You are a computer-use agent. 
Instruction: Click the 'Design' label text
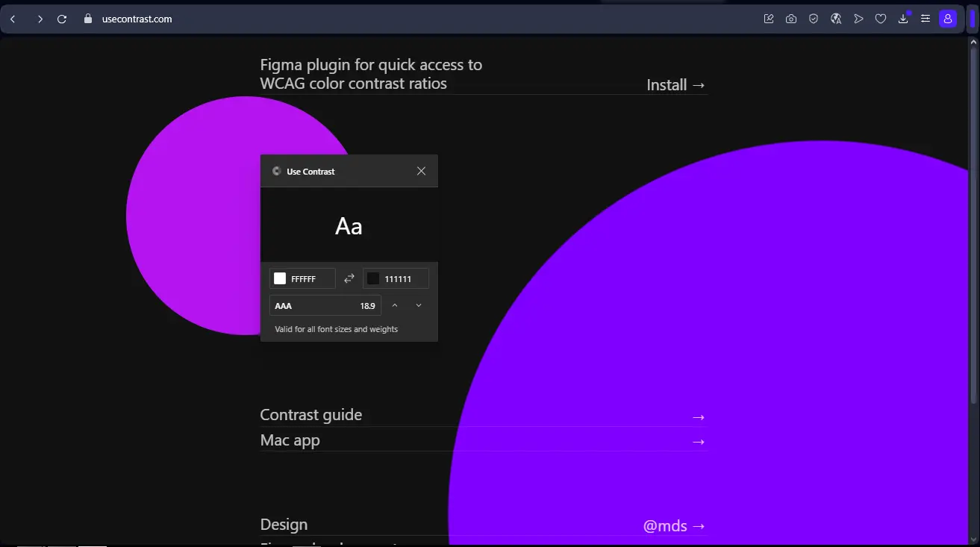point(284,525)
